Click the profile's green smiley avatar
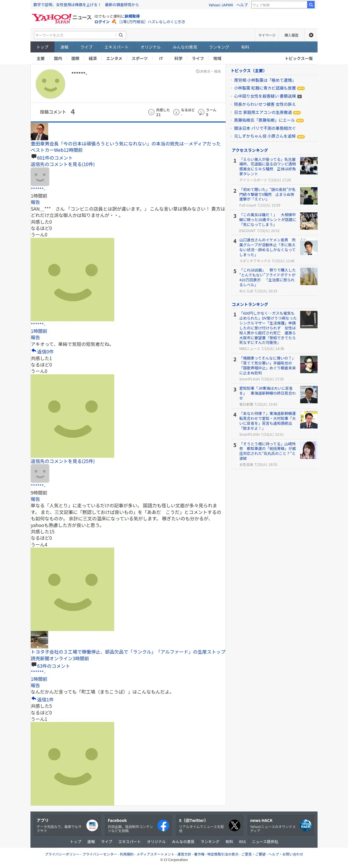This screenshot has height=868, width=348. (x=50, y=84)
